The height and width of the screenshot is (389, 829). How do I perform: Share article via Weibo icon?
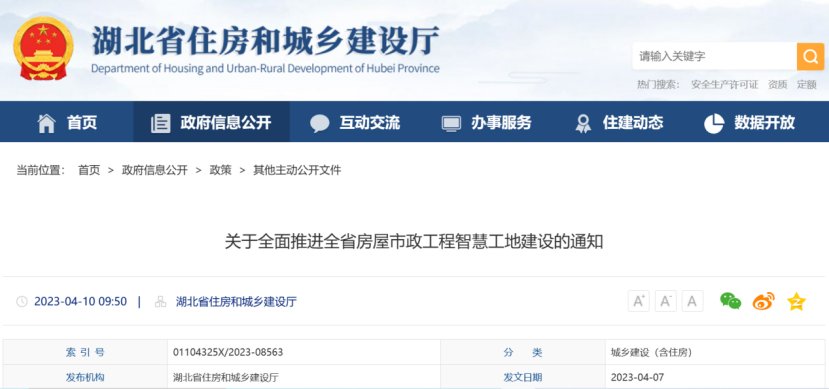[763, 301]
